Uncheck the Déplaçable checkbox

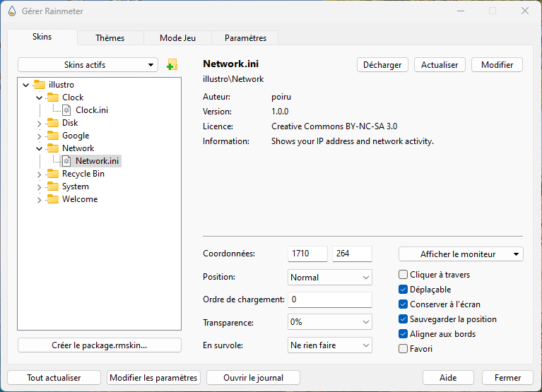[403, 290]
